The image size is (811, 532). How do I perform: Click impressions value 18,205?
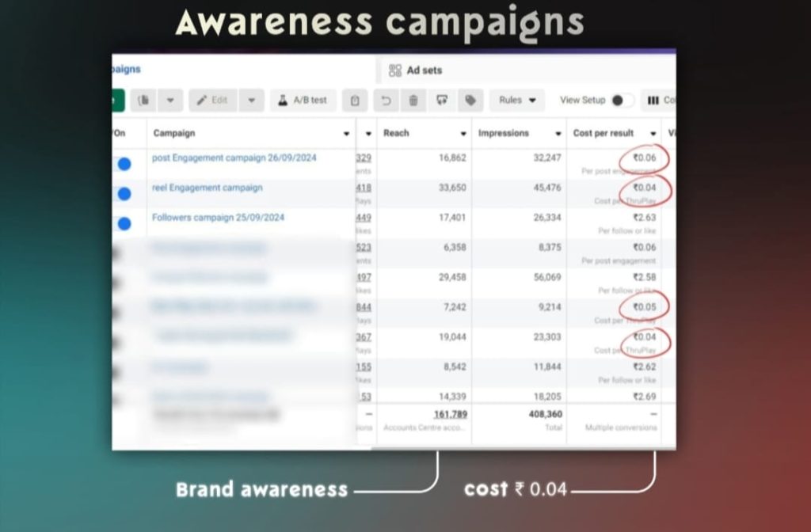click(x=547, y=397)
